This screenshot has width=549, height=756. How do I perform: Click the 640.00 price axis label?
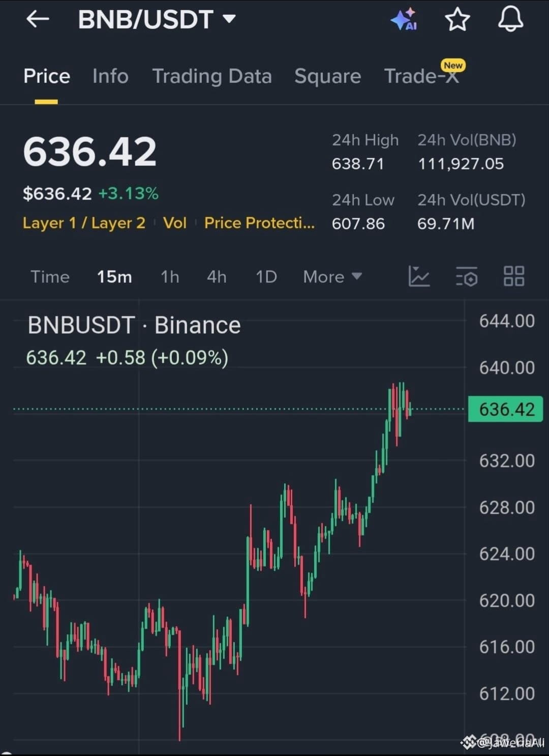(507, 367)
